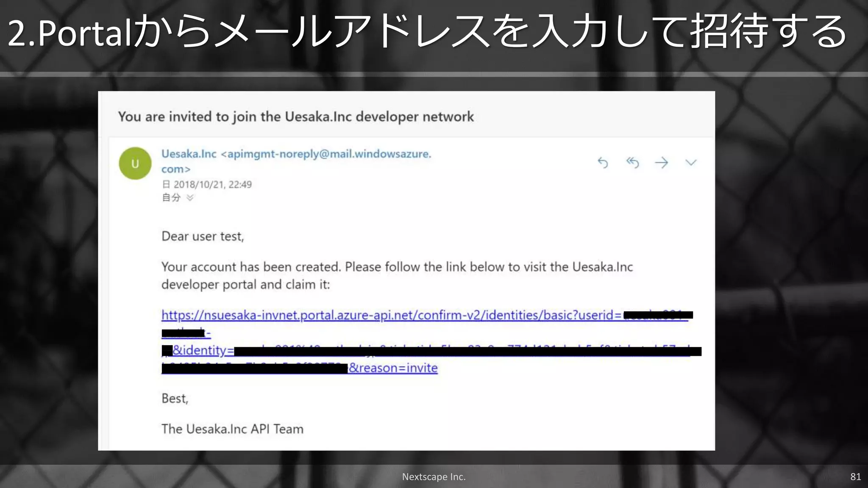Click the Nextscape Inc. footer text
The image size is (868, 488).
point(434,477)
